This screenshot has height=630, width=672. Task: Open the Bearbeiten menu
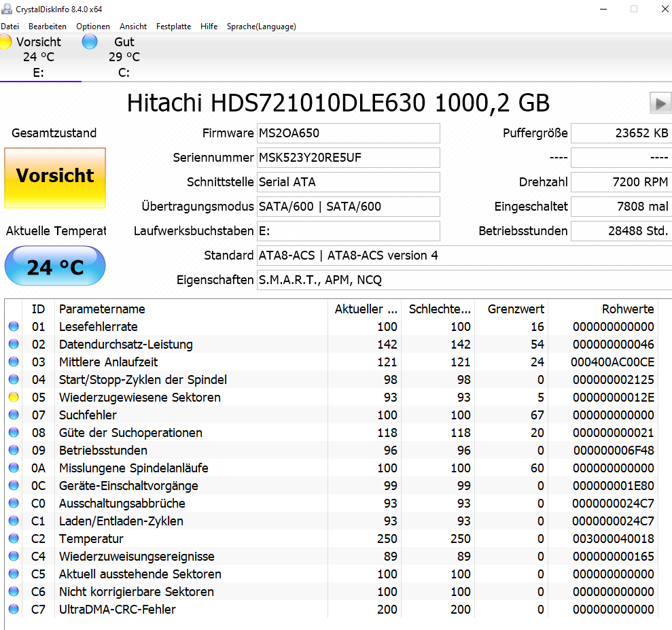pos(48,27)
